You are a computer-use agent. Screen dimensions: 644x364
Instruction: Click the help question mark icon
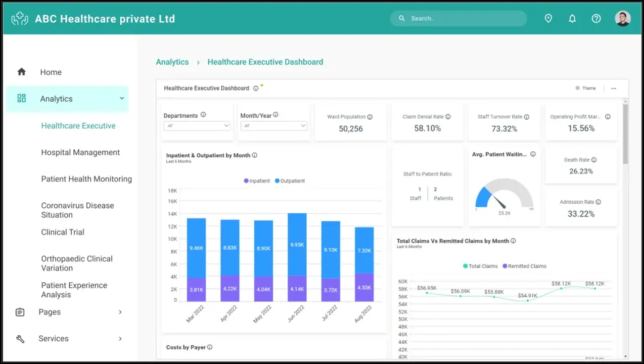(x=596, y=18)
